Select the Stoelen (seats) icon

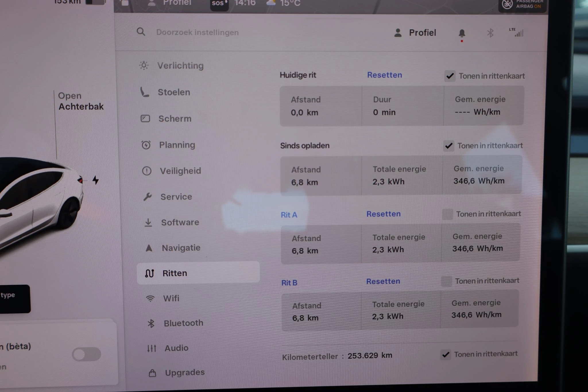[145, 92]
